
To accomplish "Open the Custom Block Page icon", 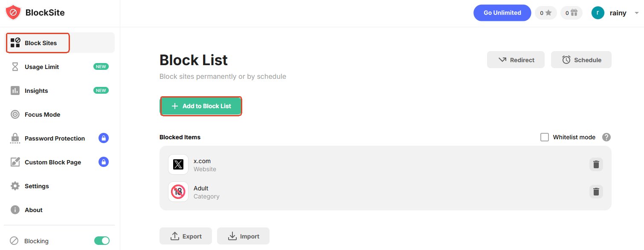I will pyautogui.click(x=15, y=162).
